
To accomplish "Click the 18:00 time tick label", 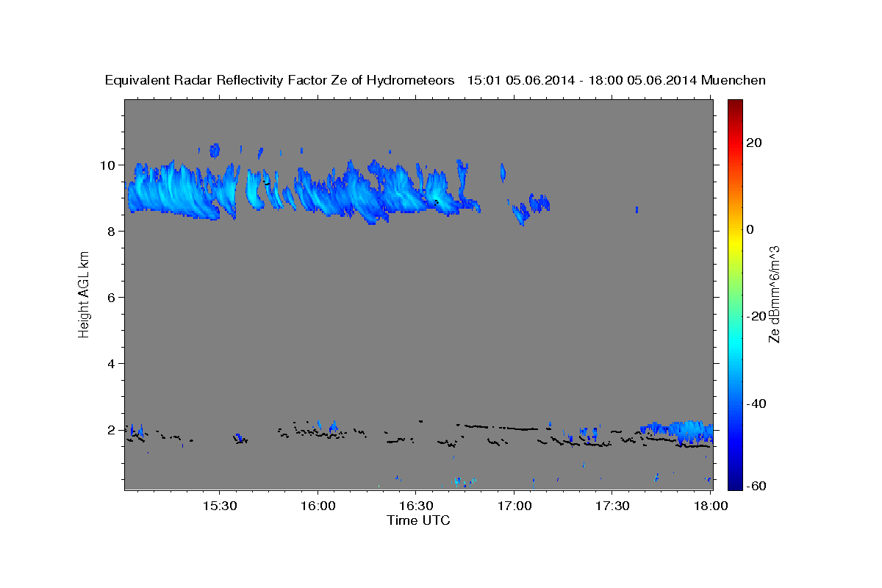I will [x=711, y=506].
